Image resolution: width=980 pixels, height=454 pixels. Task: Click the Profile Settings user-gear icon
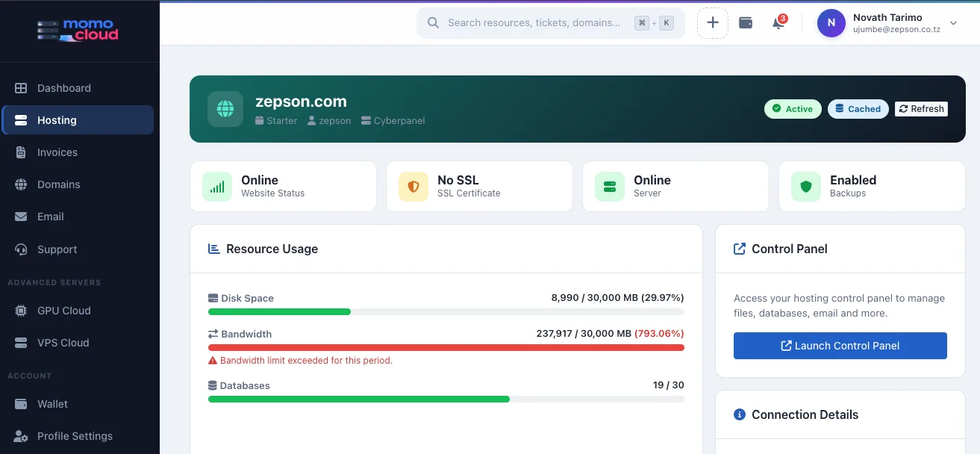point(21,436)
